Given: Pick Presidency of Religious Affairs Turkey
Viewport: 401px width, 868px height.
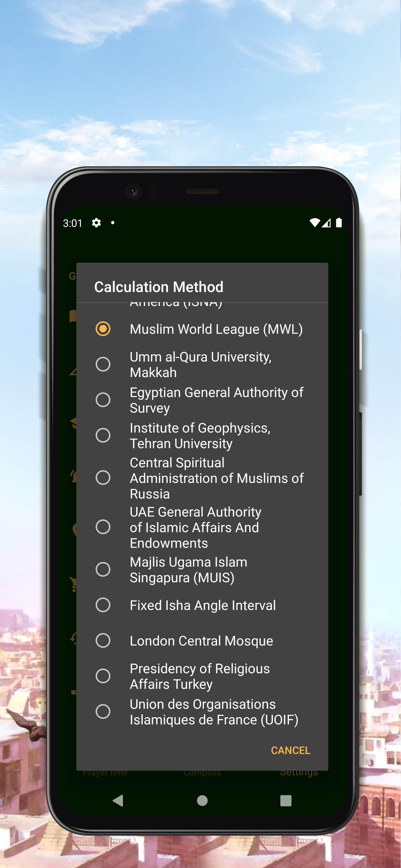Looking at the screenshot, I should point(202,676).
